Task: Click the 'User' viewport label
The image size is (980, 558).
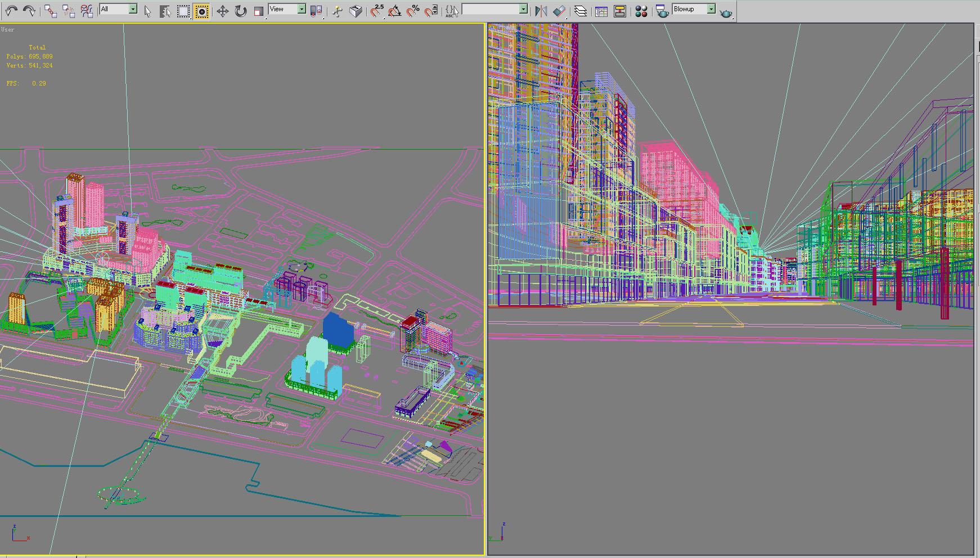Action: pos(7,29)
